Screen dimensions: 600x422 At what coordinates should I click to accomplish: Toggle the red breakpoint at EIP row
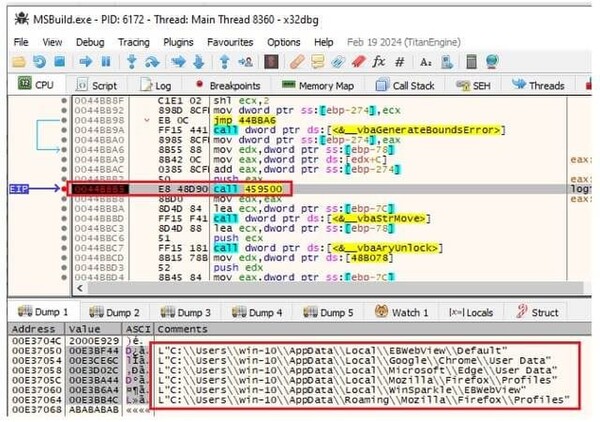coord(64,189)
